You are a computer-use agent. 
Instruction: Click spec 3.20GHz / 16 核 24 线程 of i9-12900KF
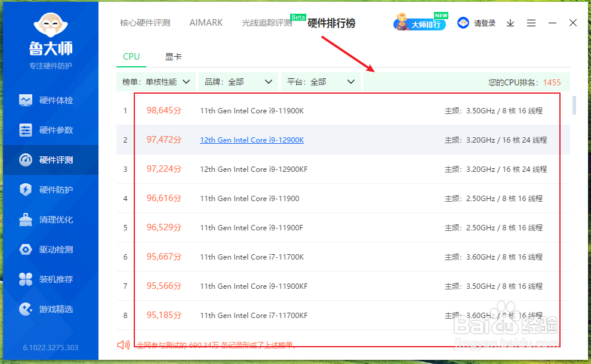[507, 169]
